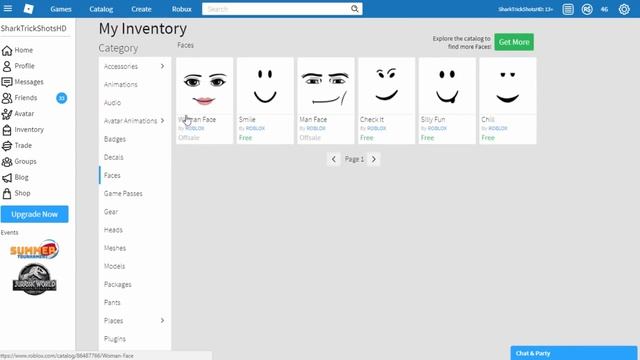Expand the Accessories category arrow
This screenshot has width=640, height=360.
[x=162, y=66]
